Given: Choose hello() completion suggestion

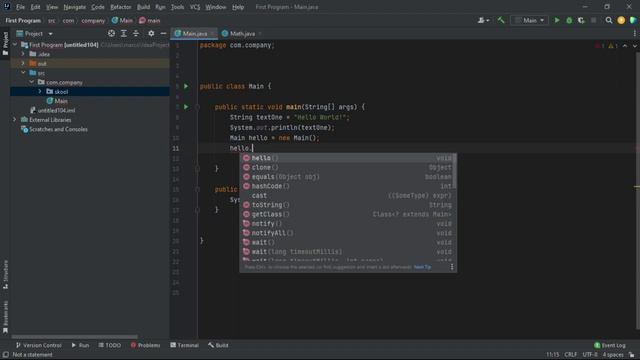Looking at the screenshot, I should [x=347, y=158].
